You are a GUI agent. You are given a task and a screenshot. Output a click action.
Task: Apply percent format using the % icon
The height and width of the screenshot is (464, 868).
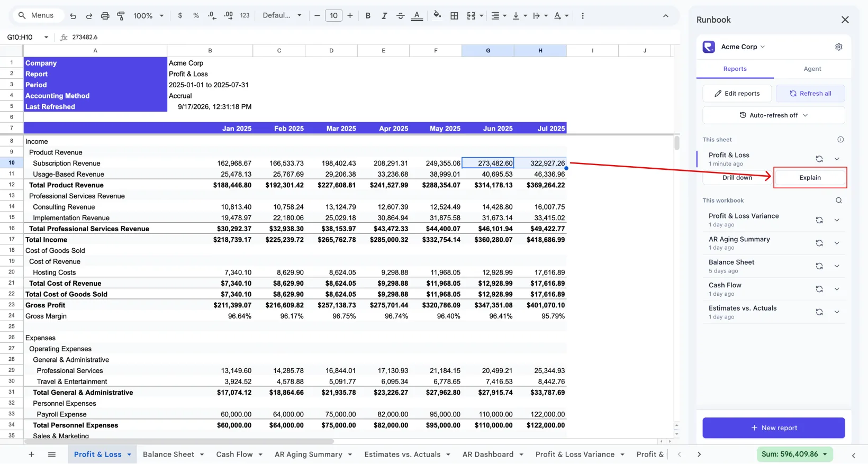(x=196, y=16)
